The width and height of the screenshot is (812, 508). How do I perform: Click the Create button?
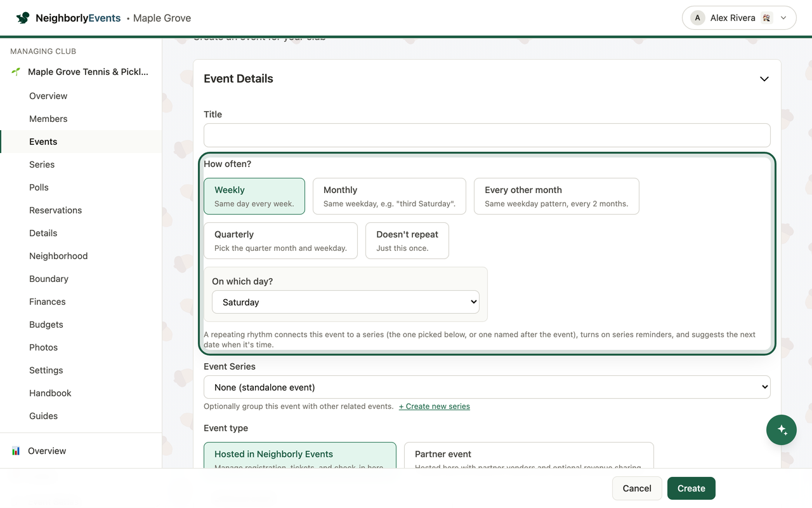pos(691,488)
